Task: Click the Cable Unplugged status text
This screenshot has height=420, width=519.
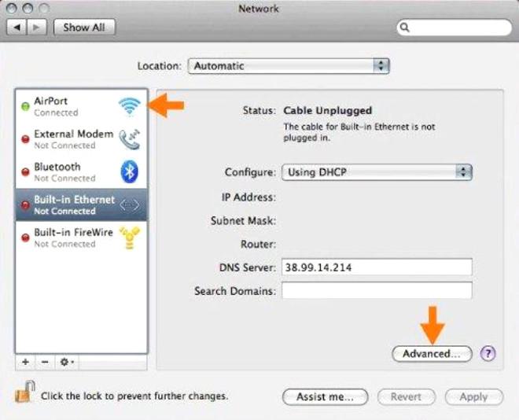Action: pos(328,111)
